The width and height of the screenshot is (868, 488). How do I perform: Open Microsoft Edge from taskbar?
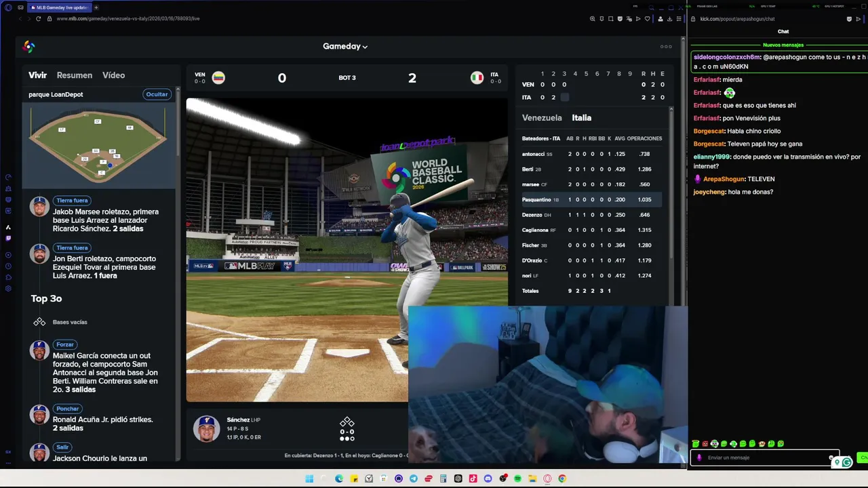click(x=339, y=479)
